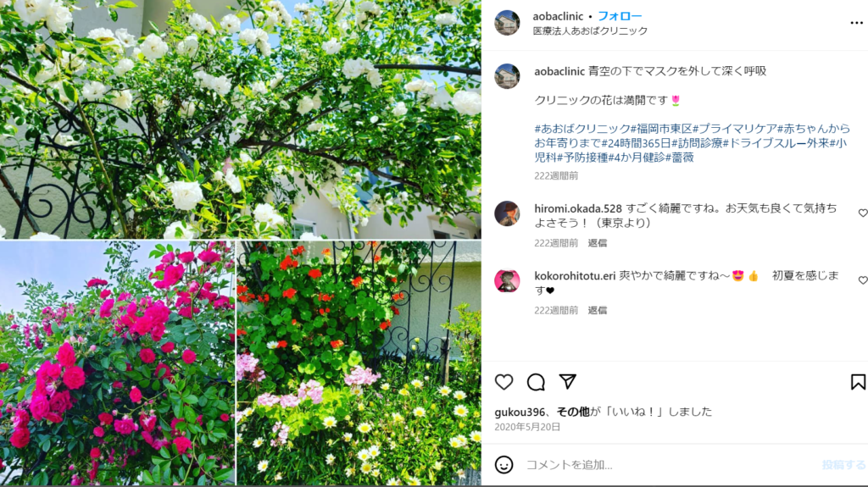This screenshot has width=868, height=487.
Task: Like the post with the heart icon
Action: (504, 382)
